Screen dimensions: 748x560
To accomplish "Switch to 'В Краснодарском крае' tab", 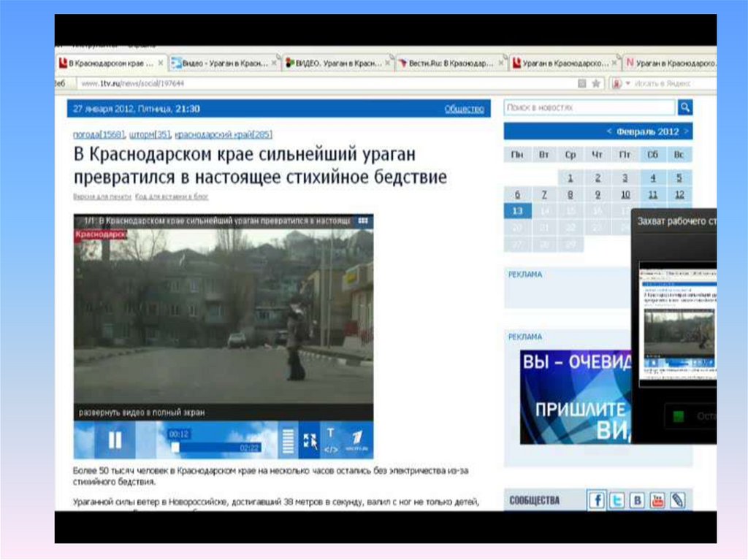I will (111, 63).
